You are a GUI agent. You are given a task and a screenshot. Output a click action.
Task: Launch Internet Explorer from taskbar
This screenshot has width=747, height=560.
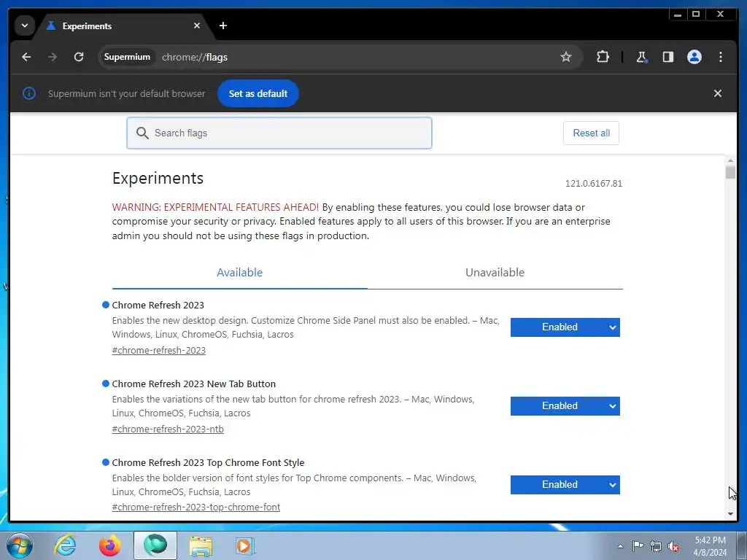65,545
